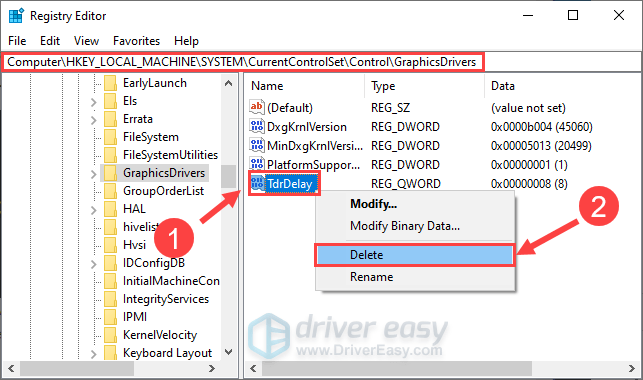The height and width of the screenshot is (380, 643).
Task: Click the REG_QWORD type cell
Action: point(406,184)
